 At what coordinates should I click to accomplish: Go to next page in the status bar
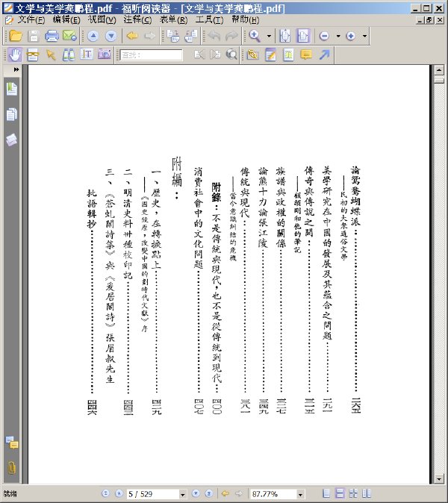196,493
